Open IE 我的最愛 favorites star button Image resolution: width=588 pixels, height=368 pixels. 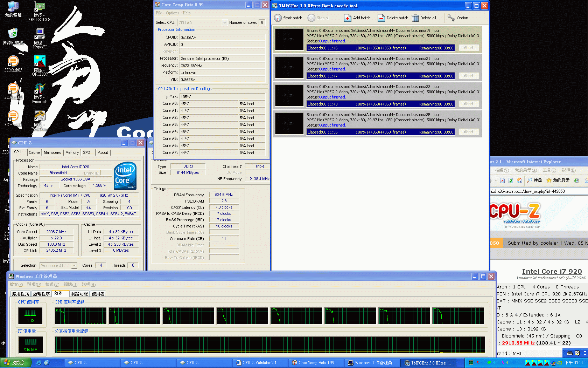(x=558, y=180)
